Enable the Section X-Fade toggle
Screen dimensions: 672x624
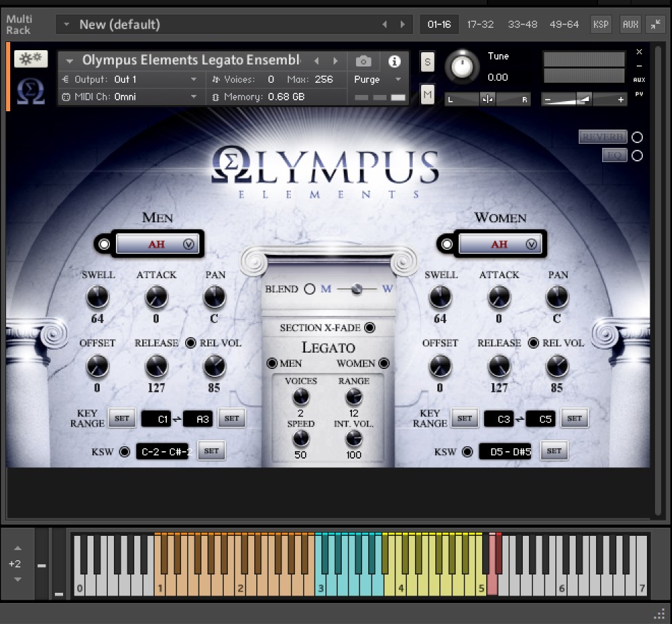(370, 328)
